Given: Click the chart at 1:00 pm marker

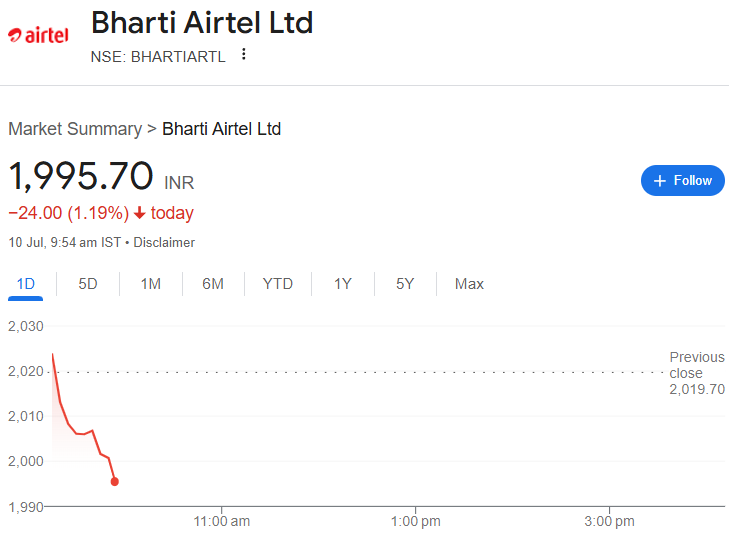Looking at the screenshot, I should [416, 521].
